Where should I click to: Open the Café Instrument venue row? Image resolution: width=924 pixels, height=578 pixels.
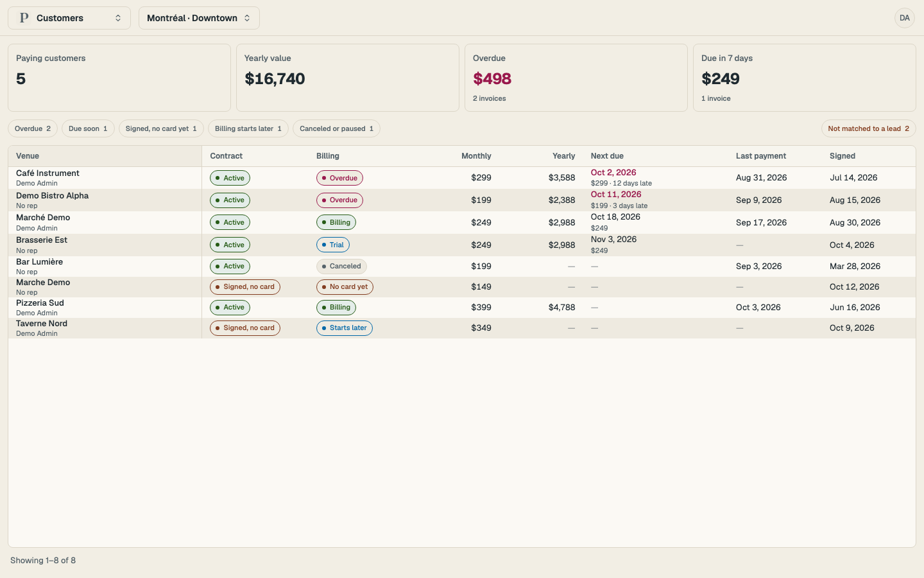click(x=462, y=178)
